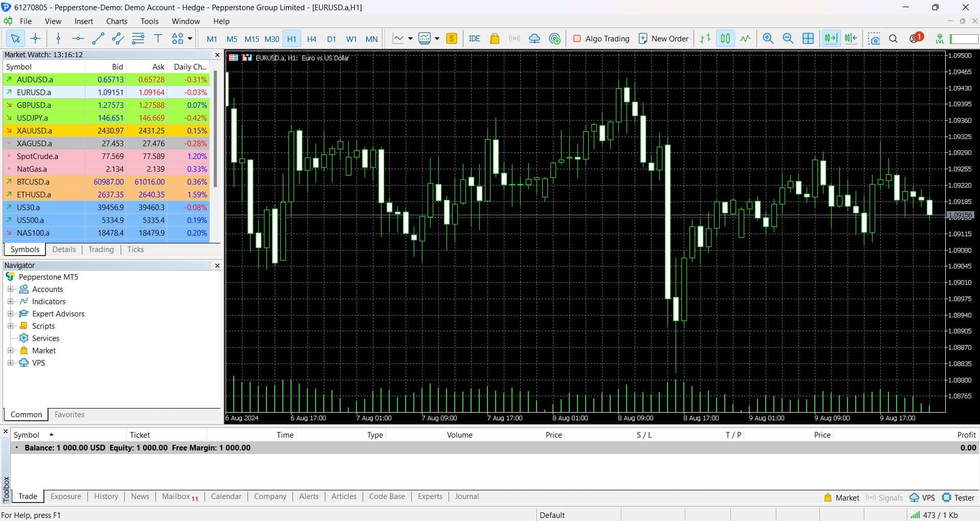Zoom in on the chart
This screenshot has width=980, height=521.
click(x=768, y=38)
